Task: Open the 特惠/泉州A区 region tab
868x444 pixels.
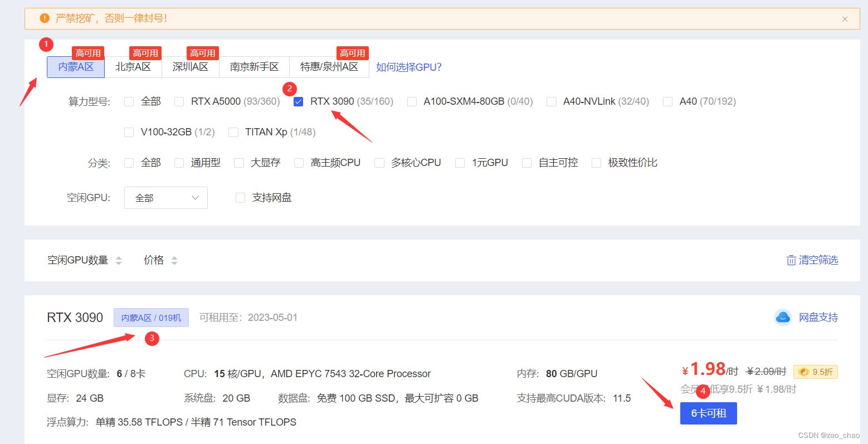Action: click(329, 67)
